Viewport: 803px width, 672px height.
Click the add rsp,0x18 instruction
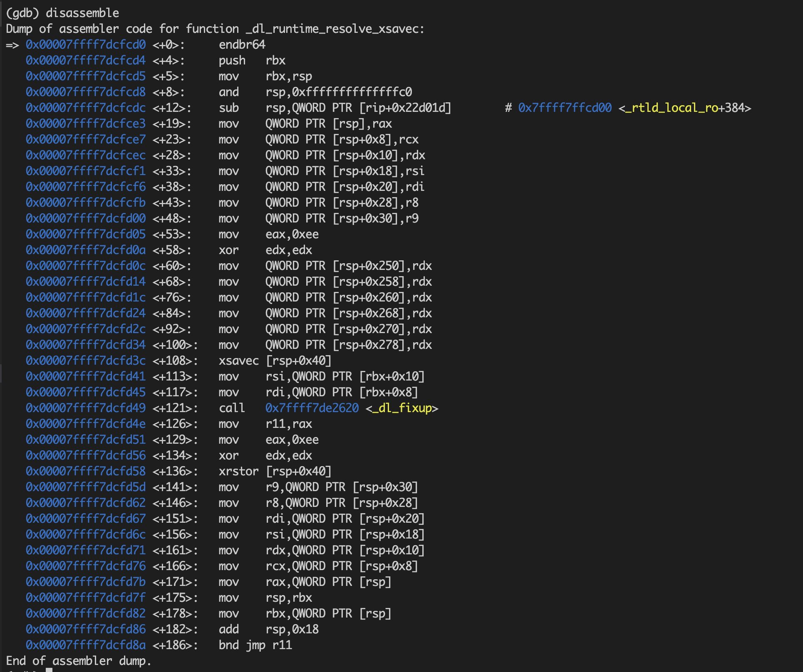click(268, 629)
